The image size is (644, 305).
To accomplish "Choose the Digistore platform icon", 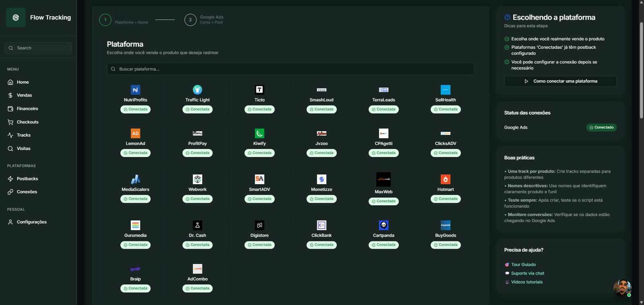I will [259, 225].
